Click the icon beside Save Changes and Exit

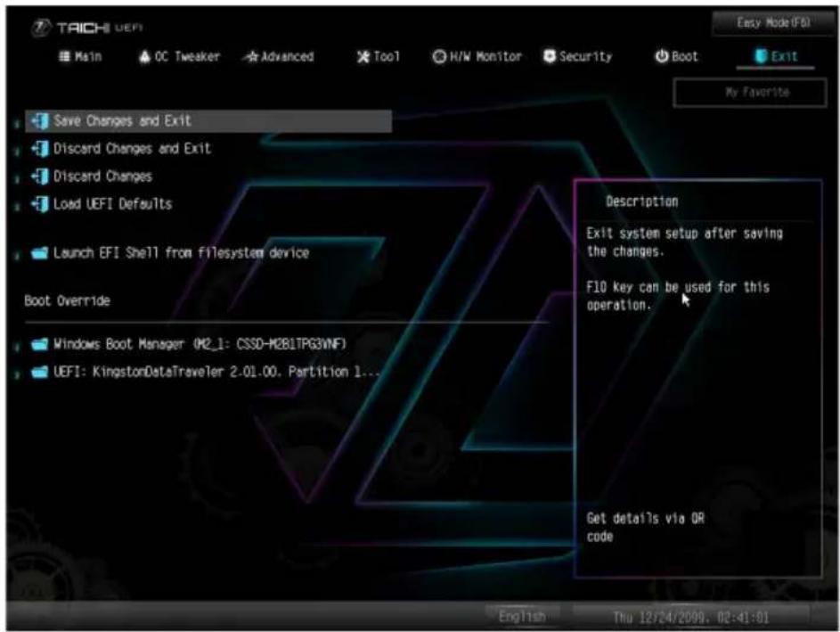coord(40,121)
